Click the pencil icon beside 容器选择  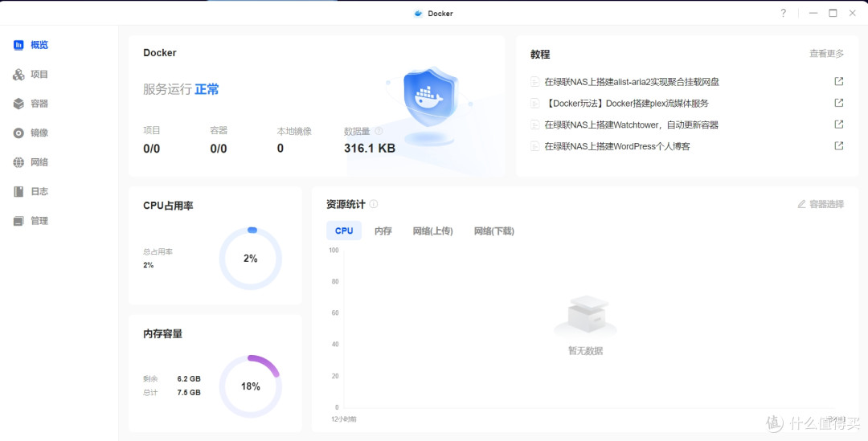pyautogui.click(x=801, y=204)
